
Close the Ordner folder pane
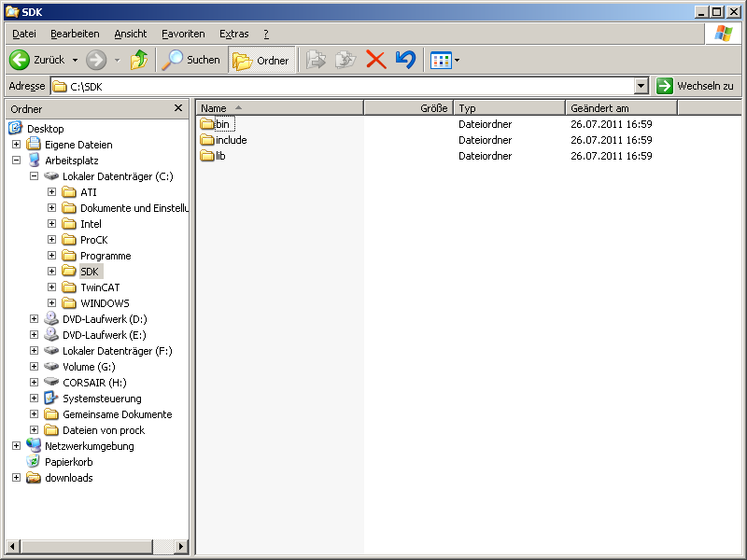click(x=178, y=108)
